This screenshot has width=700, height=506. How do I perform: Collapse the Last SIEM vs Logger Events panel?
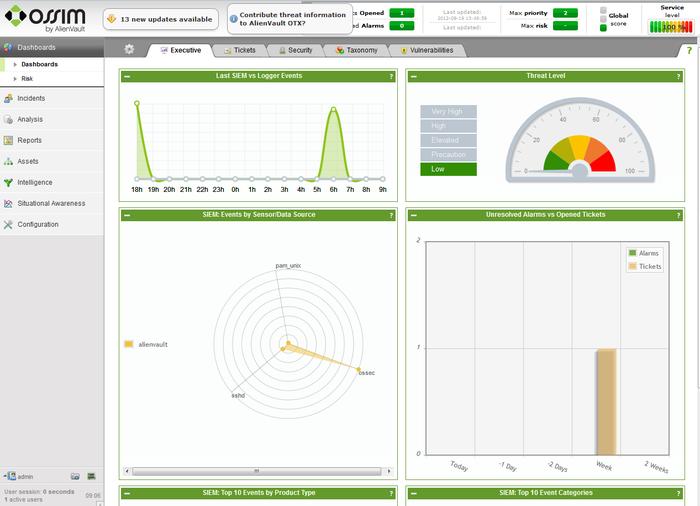[x=127, y=76]
